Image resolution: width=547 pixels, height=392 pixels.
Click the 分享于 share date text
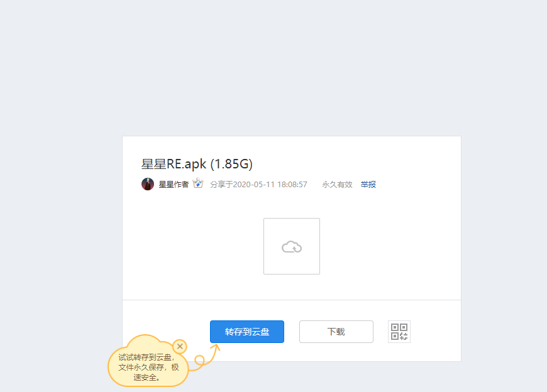[258, 184]
